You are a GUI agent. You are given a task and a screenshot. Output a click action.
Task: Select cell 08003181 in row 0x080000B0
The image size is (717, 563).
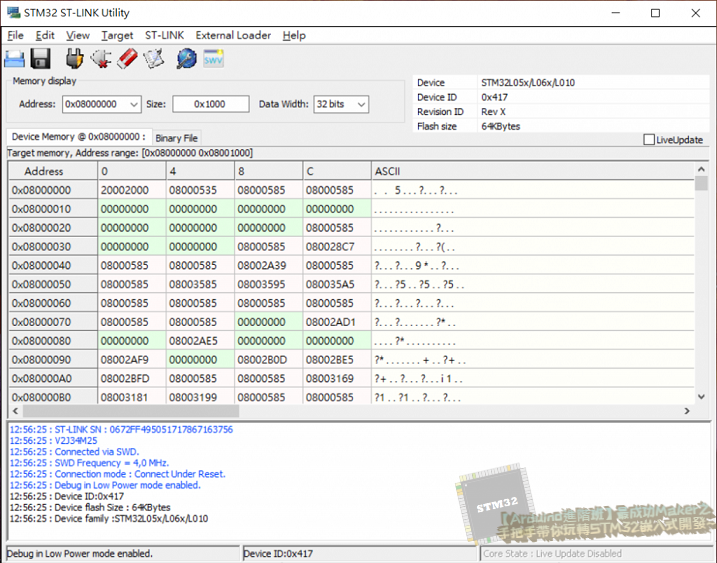(x=132, y=397)
